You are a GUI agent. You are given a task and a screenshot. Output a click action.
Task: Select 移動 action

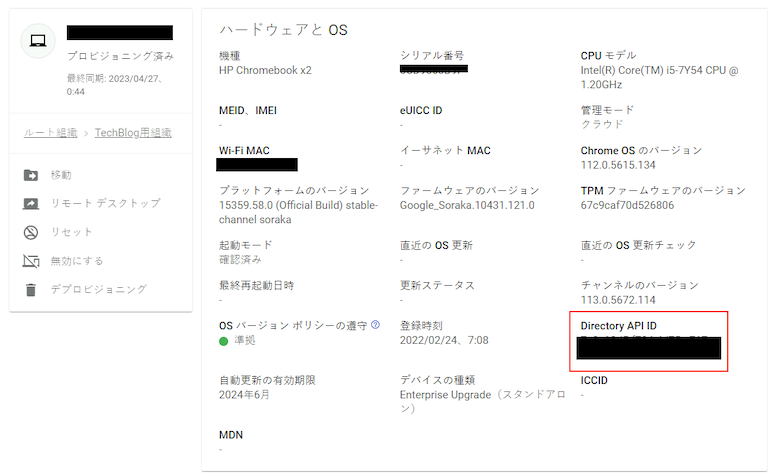61,175
